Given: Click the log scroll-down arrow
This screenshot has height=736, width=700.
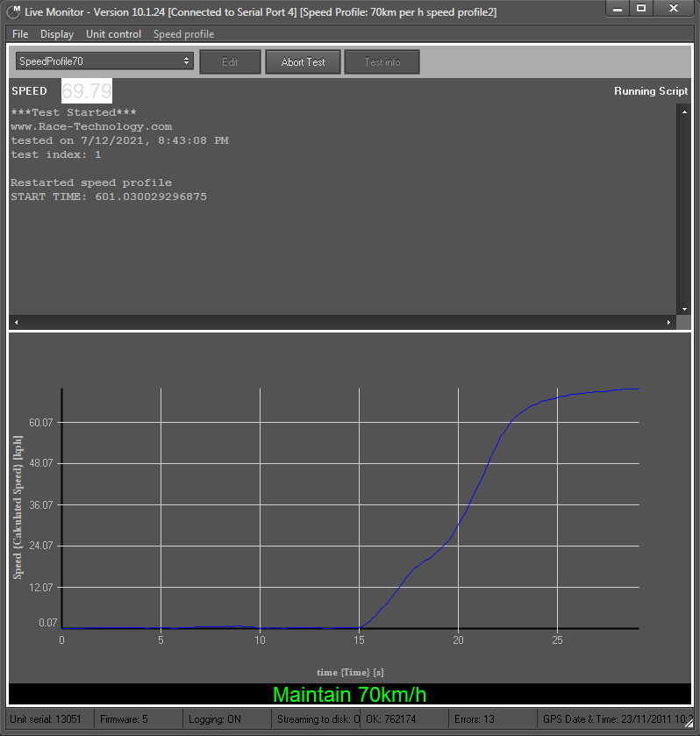Looking at the screenshot, I should pos(684,309).
